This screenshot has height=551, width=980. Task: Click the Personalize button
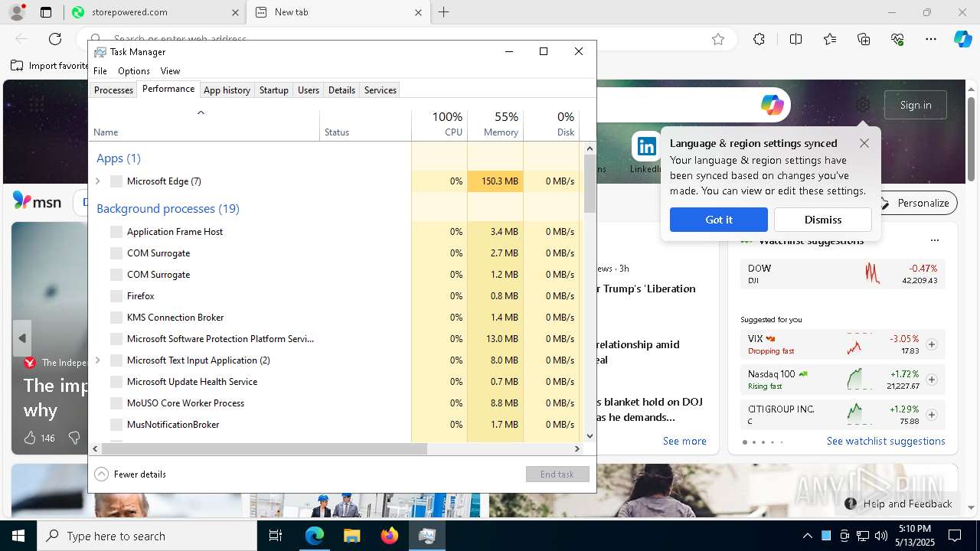pos(915,203)
